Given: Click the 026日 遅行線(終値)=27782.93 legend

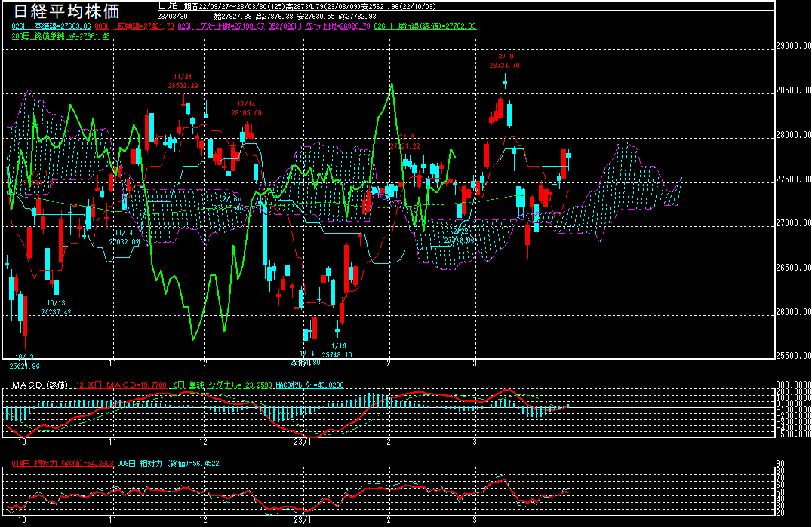Looking at the screenshot, I should [425, 26].
